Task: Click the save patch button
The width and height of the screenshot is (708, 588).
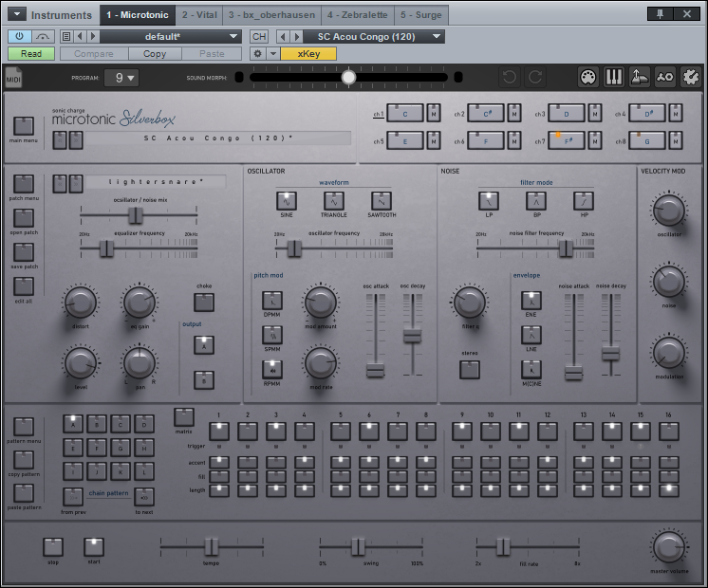Action: pos(24,252)
